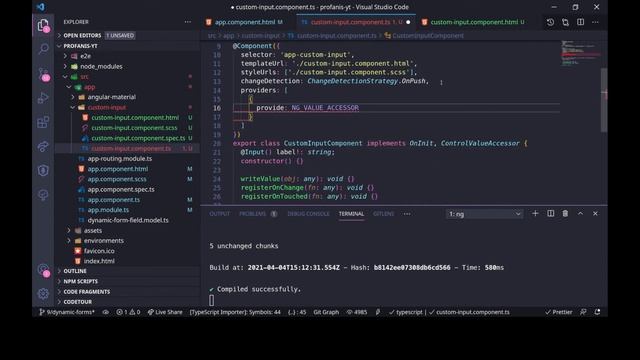
Task: Collapse the PROFANIS-YT project root
Action: click(x=127, y=46)
